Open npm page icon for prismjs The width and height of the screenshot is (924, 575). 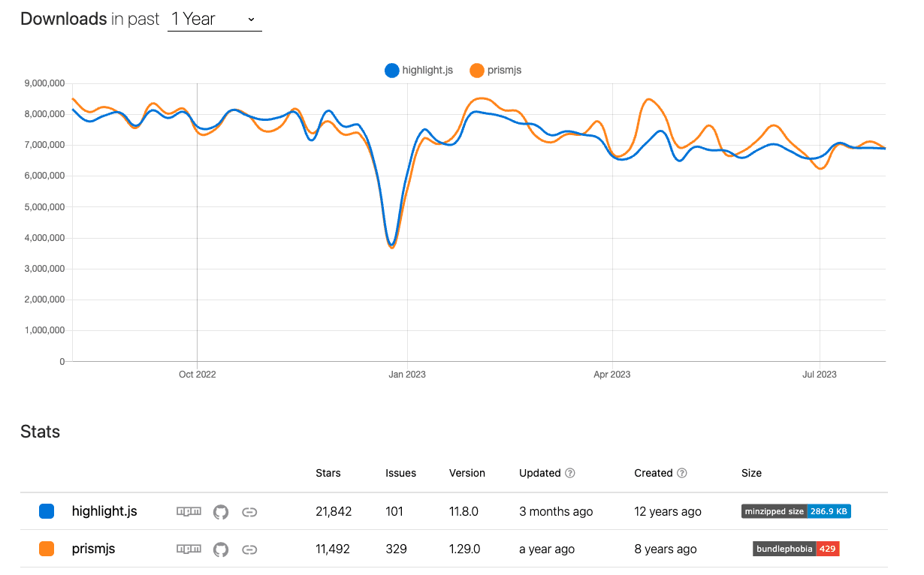tap(189, 549)
